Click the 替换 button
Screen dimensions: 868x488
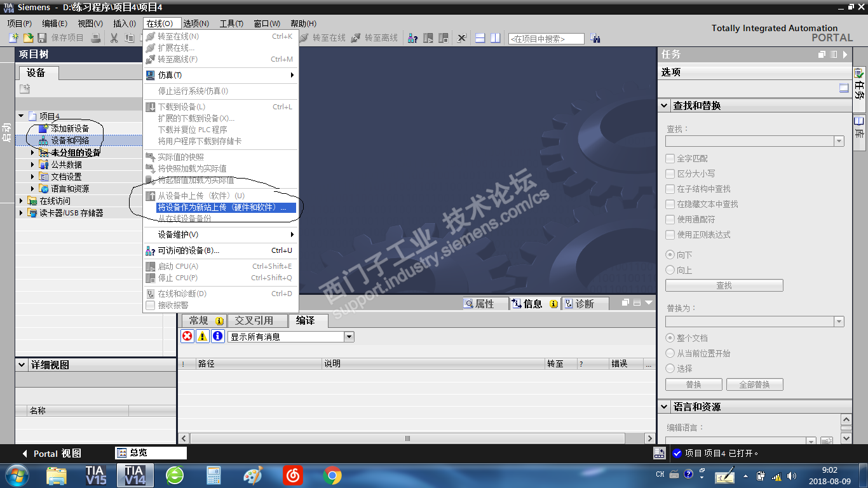pyautogui.click(x=694, y=384)
